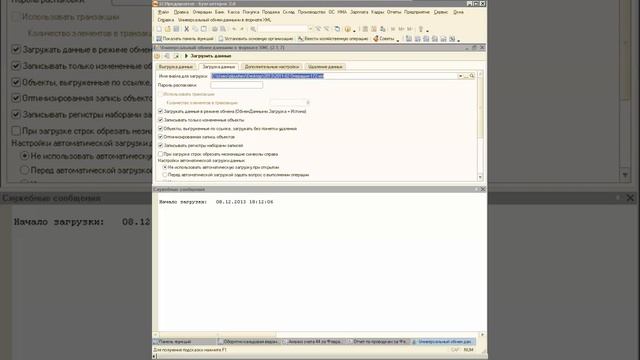Screen dimensions: 640x360
Task: Click the search magnifier beside file name field
Action: point(472,76)
